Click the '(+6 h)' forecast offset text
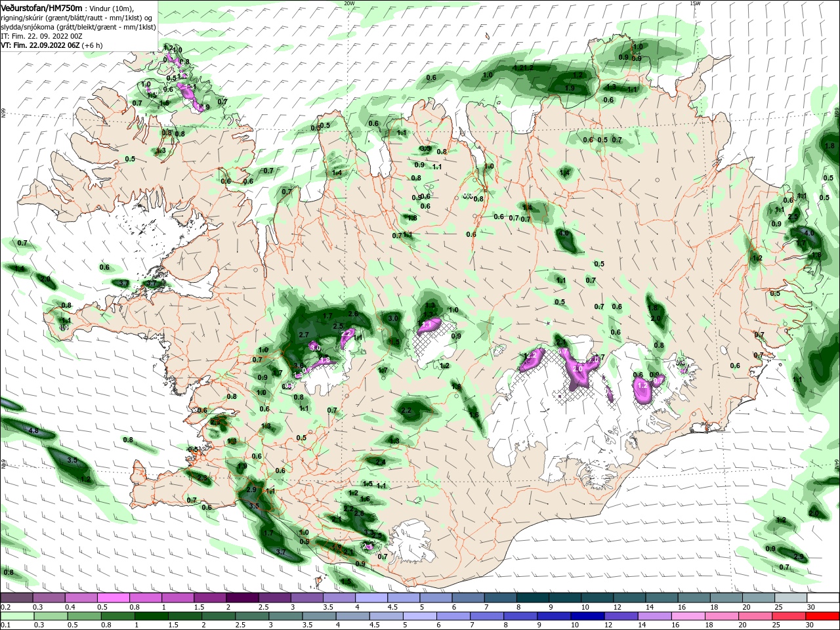The height and width of the screenshot is (630, 840). 92,46
